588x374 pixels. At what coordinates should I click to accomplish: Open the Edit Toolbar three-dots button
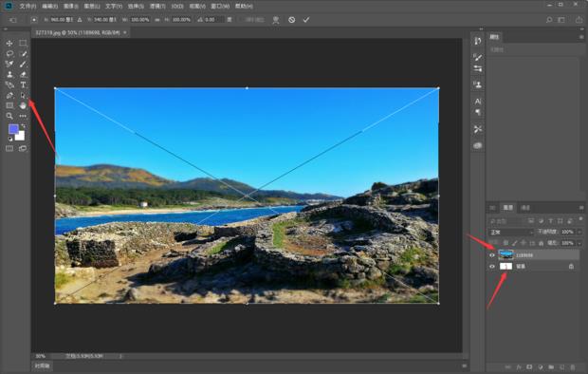click(x=23, y=116)
